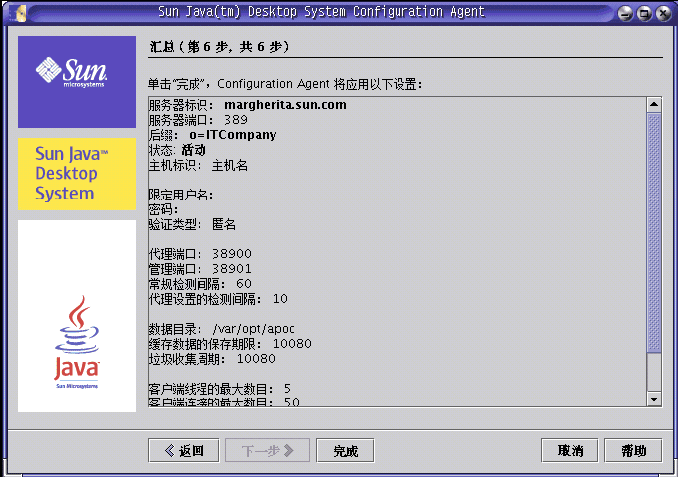The height and width of the screenshot is (477, 678).
Task: Click the 限定用户名 label
Action: pos(181,195)
